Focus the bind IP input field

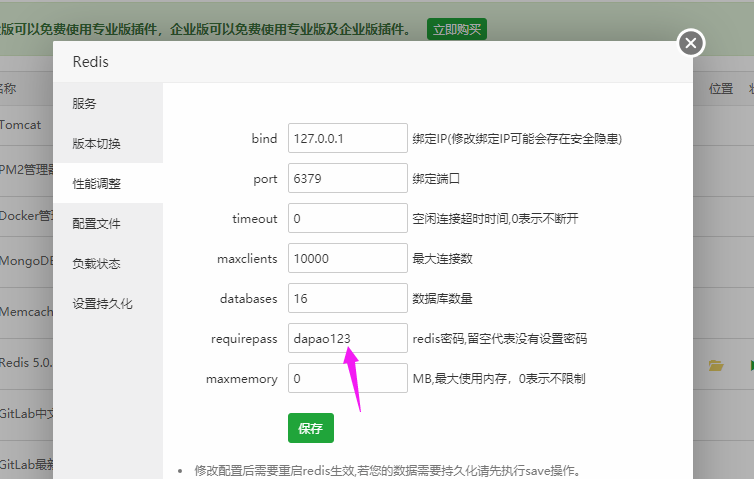coord(348,138)
